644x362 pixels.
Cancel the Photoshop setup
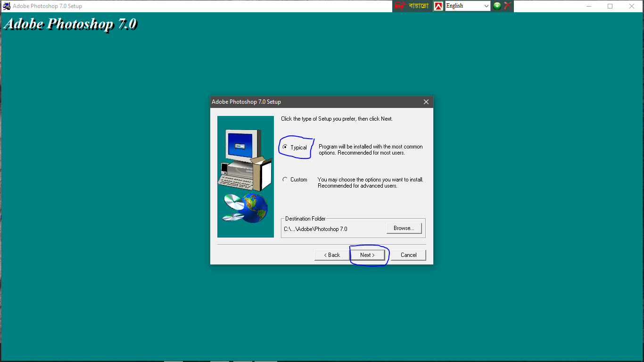pos(408,255)
